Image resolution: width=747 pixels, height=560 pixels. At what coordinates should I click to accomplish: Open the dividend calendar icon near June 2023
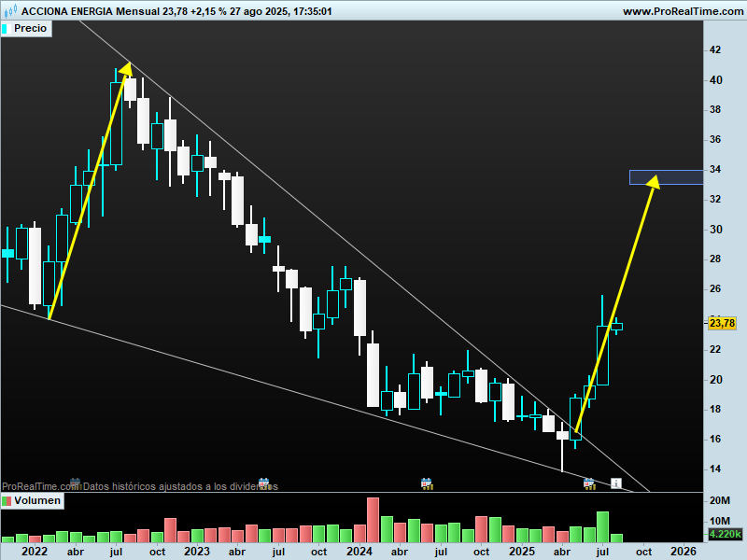coord(264,483)
